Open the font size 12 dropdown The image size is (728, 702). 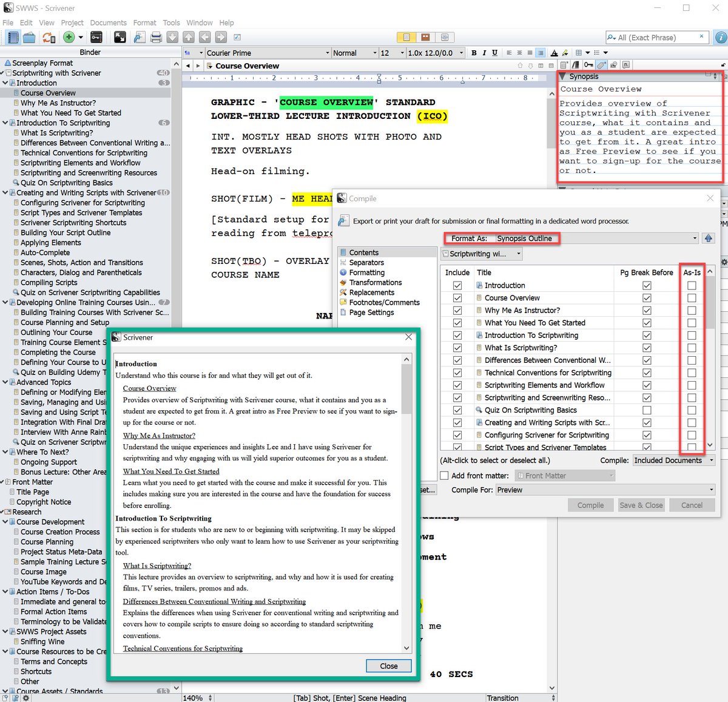(x=392, y=53)
